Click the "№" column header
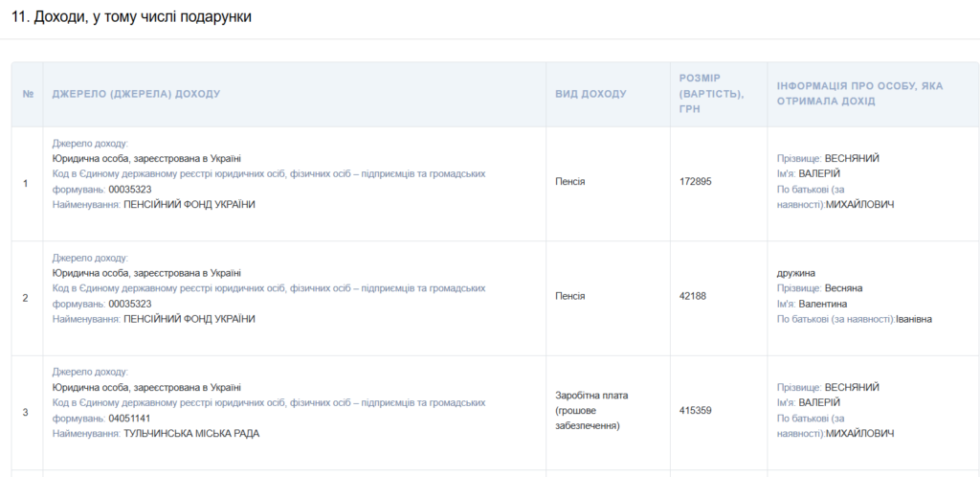Image resolution: width=980 pixels, height=477 pixels. [28, 94]
